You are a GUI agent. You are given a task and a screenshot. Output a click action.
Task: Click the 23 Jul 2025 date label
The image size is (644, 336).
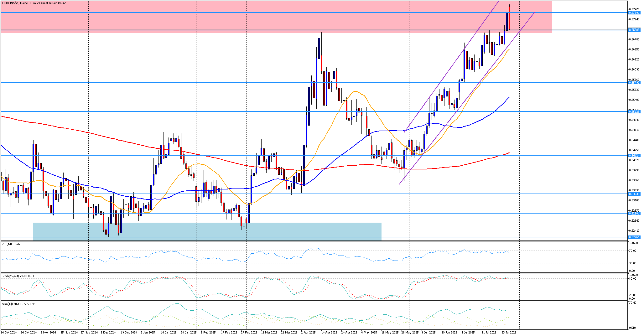(509, 332)
